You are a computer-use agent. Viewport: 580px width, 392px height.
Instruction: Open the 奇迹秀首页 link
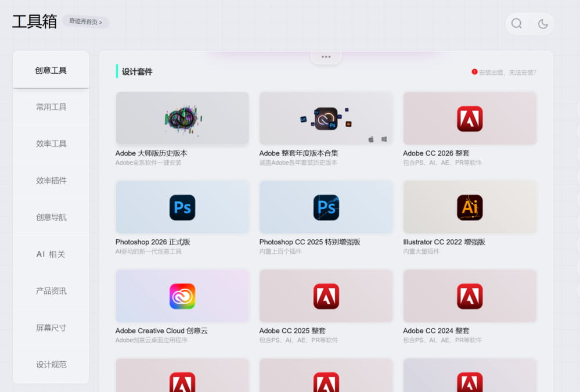[x=86, y=22]
